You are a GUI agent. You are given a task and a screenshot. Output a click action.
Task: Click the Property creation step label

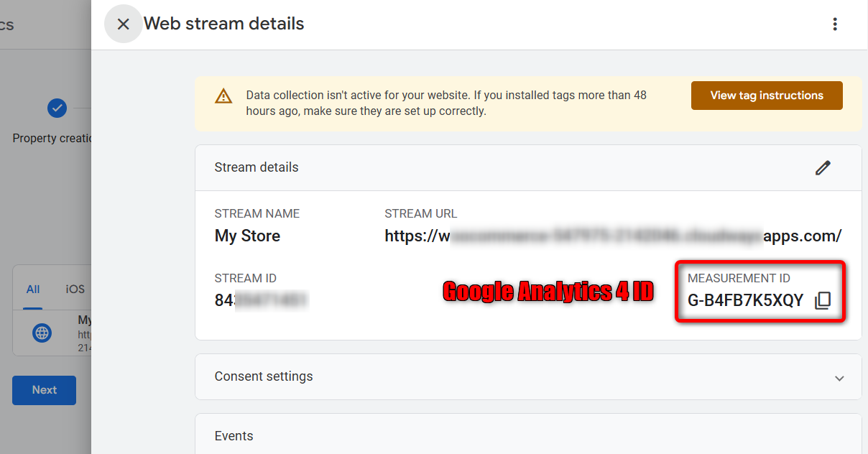(x=52, y=138)
